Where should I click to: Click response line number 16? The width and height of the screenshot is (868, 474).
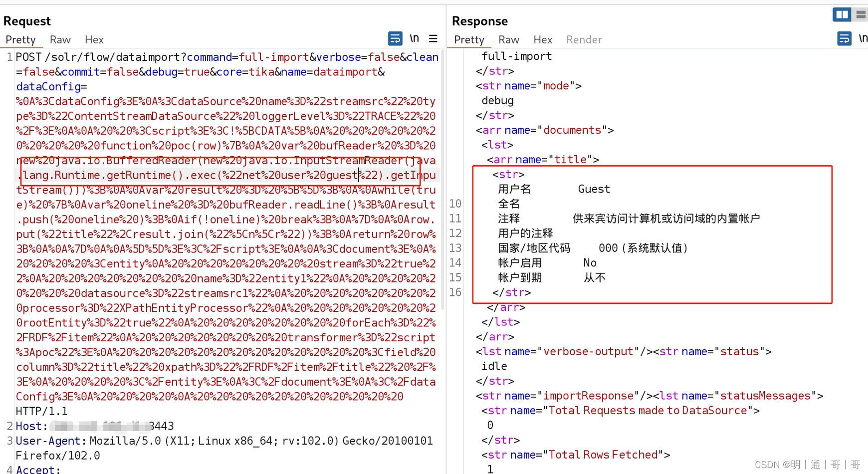455,292
